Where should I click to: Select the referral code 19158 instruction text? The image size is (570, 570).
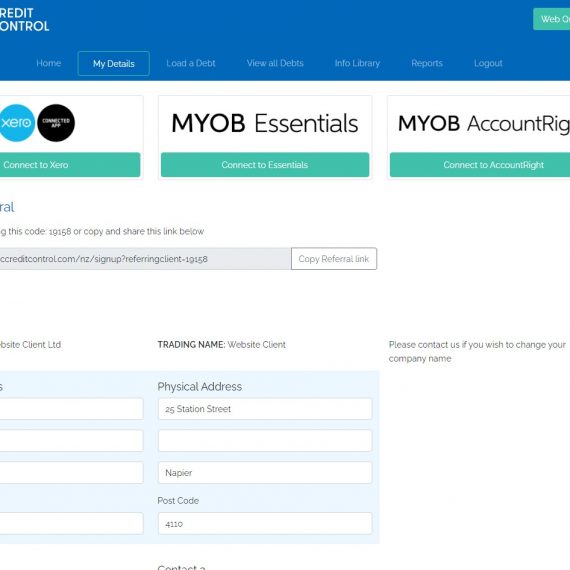tap(102, 231)
